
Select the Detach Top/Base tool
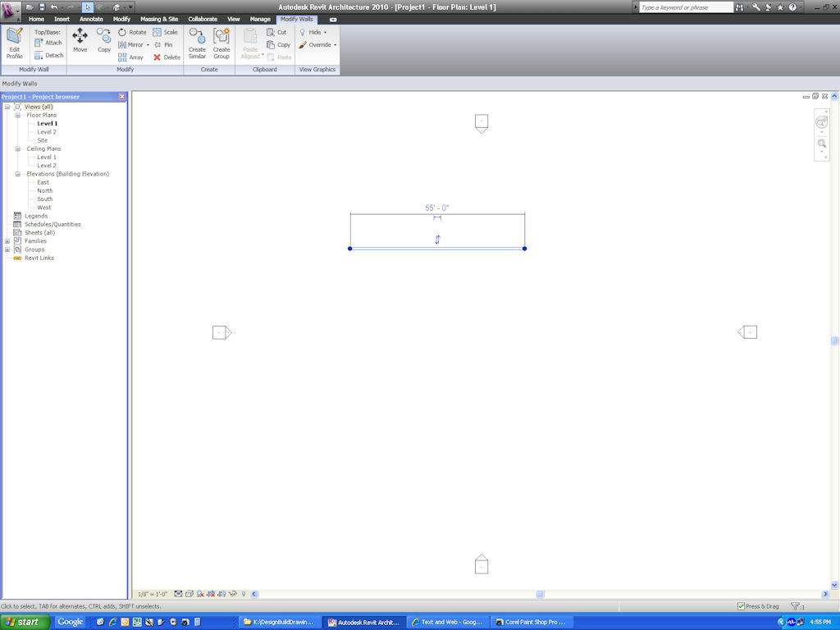[48, 55]
